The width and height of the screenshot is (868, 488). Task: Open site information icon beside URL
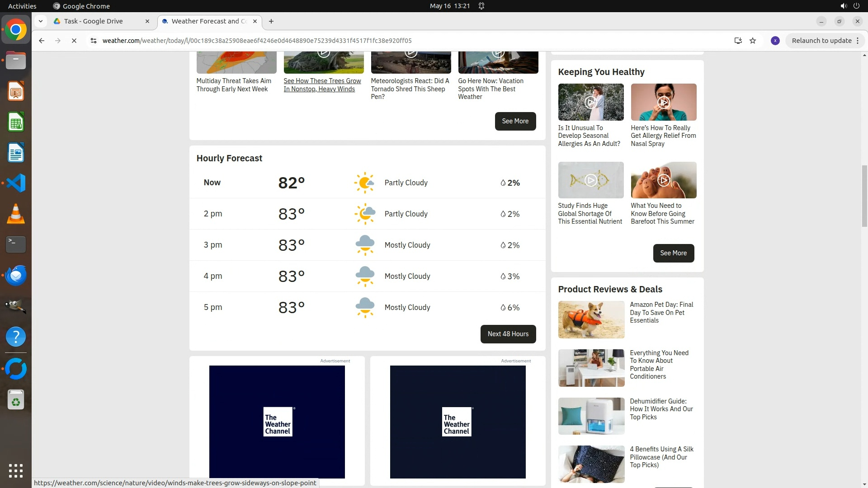[94, 41]
